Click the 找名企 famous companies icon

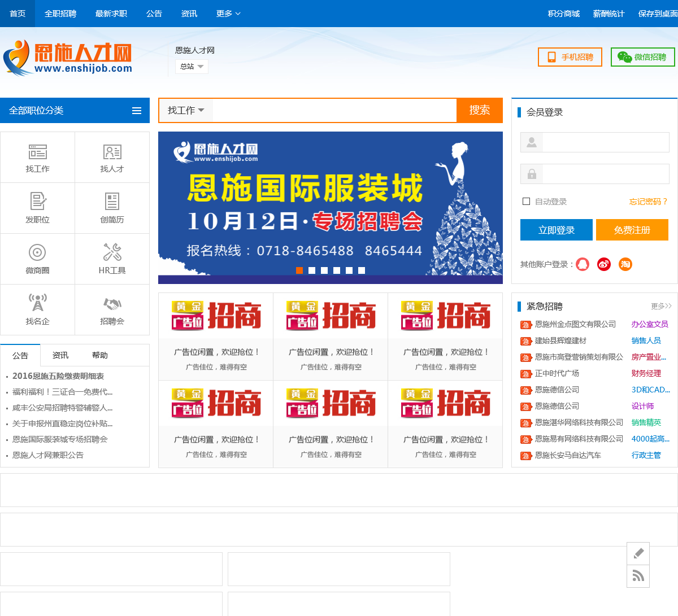click(x=38, y=303)
